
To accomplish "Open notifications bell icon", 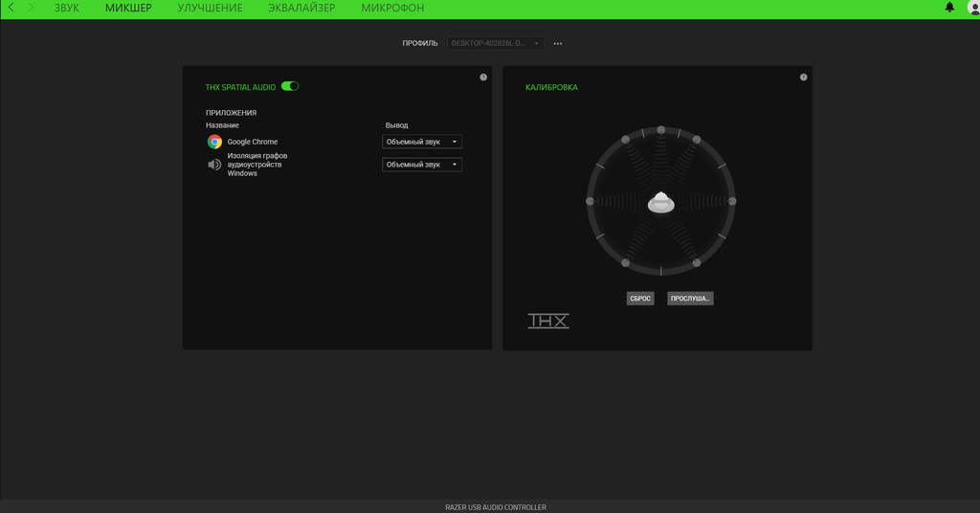I will [x=949, y=7].
